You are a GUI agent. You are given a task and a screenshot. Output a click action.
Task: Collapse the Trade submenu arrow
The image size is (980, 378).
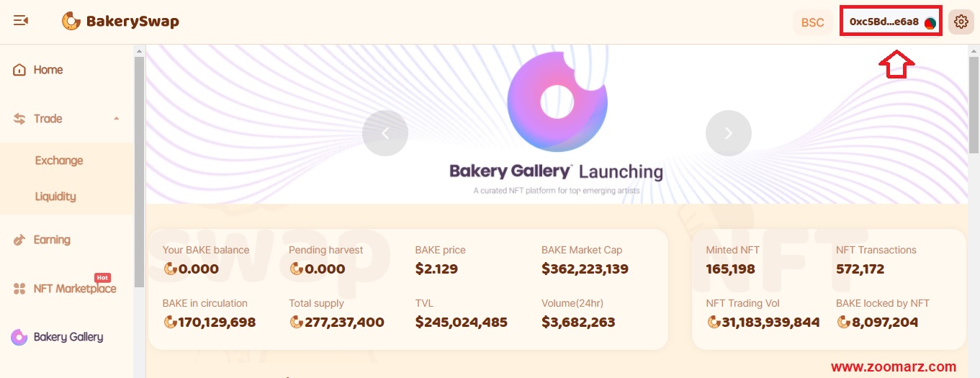(117, 119)
